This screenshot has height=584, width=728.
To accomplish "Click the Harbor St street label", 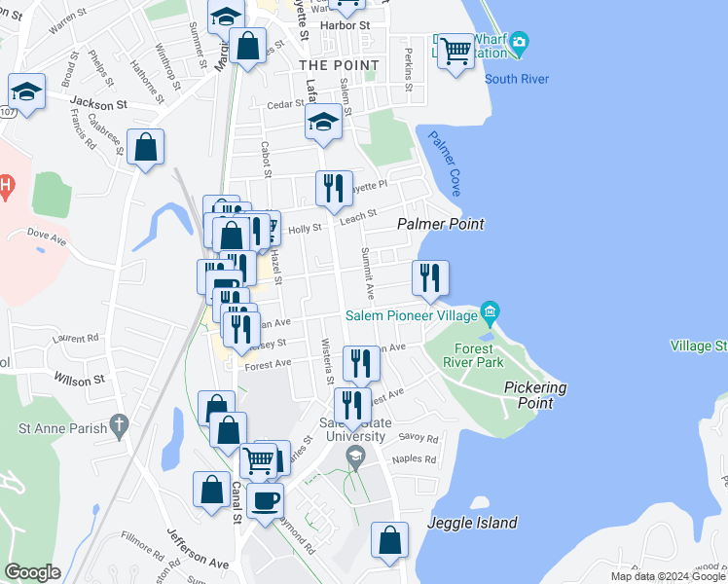I will 345,25.
